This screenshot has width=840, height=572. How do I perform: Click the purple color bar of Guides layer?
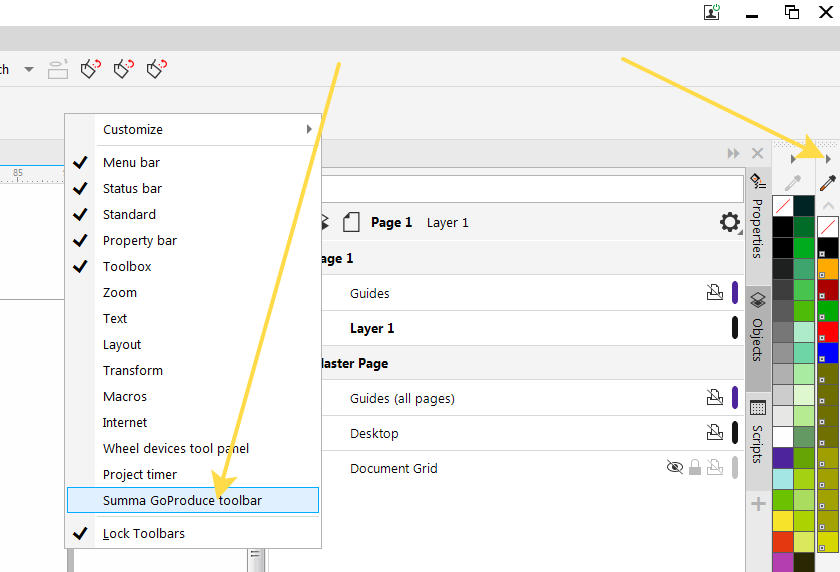(734, 293)
